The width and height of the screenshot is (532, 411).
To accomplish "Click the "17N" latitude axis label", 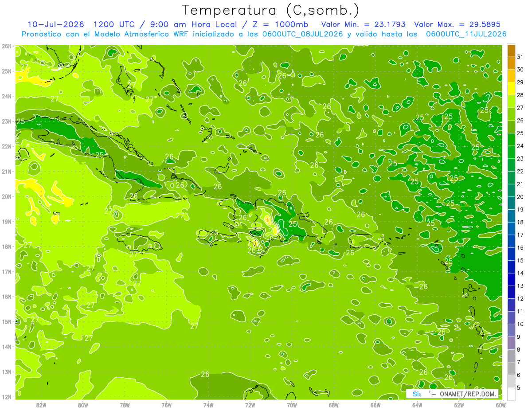I will [x=7, y=271].
